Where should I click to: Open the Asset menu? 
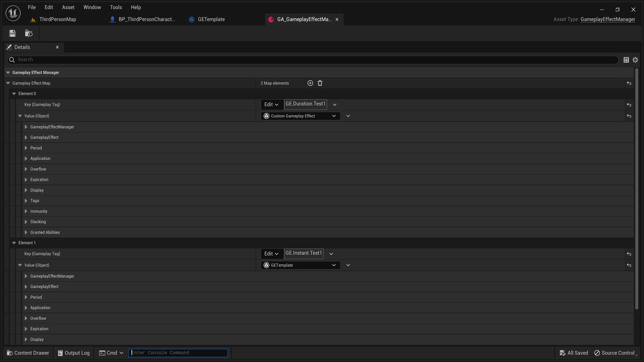point(68,7)
